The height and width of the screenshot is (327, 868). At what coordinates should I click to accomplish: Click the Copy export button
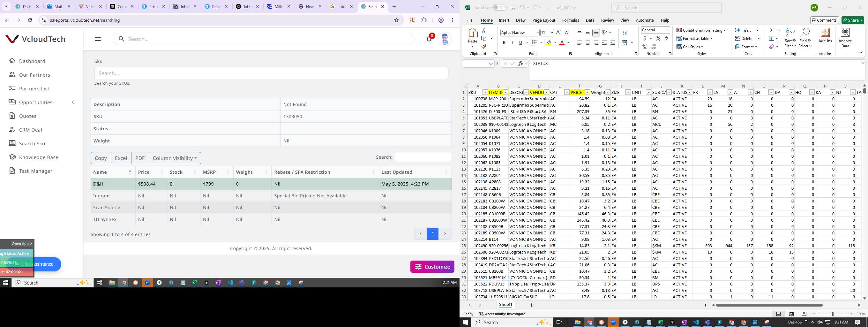(x=101, y=158)
